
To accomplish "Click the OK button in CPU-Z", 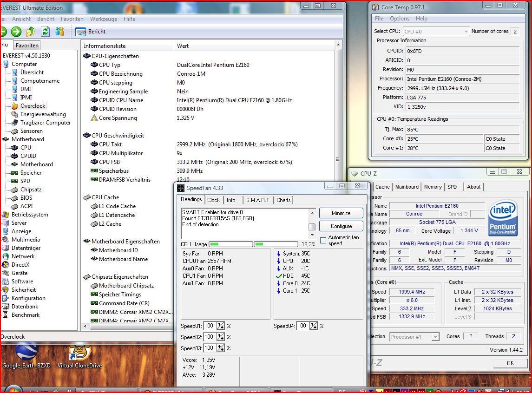I will point(510,363).
